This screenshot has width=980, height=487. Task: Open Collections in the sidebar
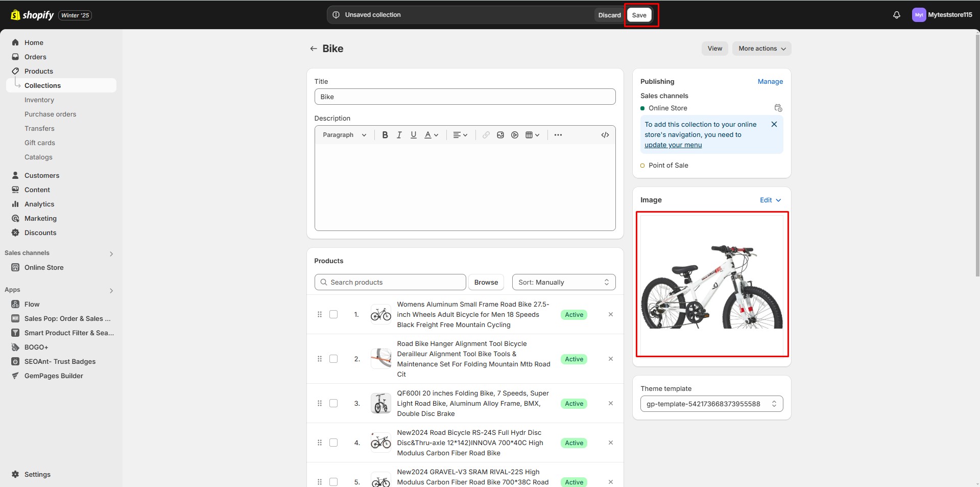42,85
